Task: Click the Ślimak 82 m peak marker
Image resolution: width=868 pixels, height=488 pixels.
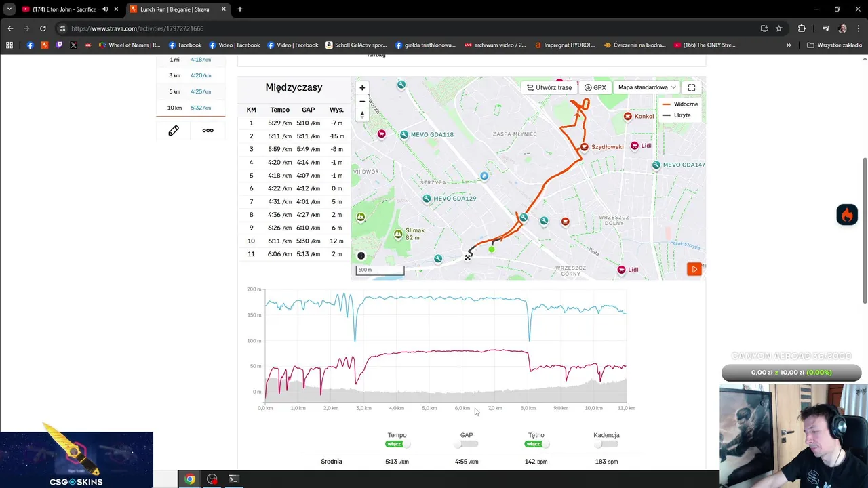Action: point(398,235)
